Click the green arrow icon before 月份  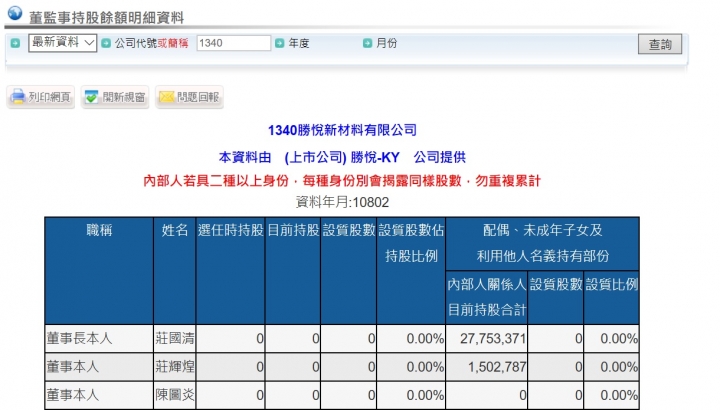point(367,43)
